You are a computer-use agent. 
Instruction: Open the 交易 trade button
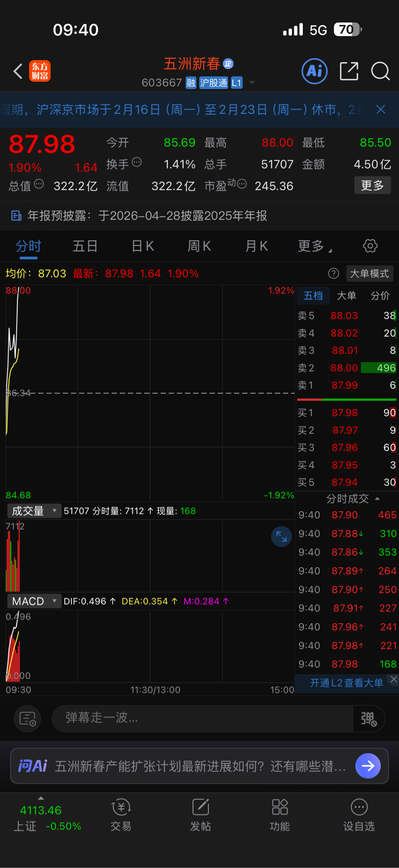[121, 815]
